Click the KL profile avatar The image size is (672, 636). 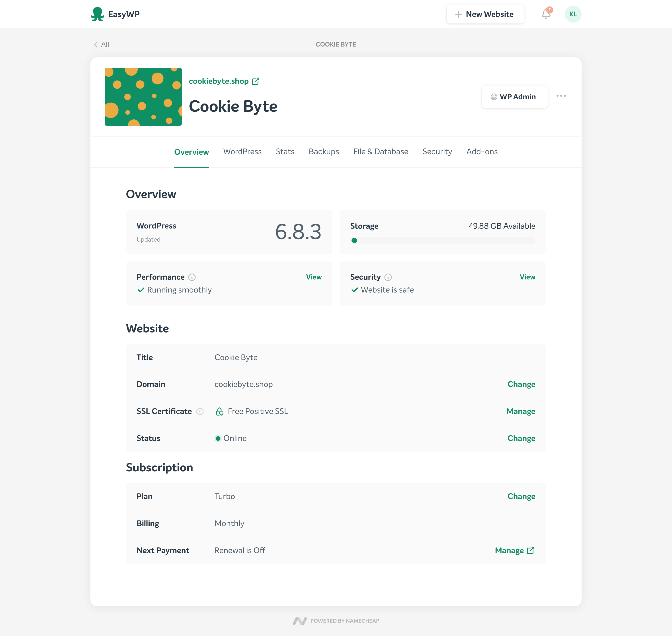(x=573, y=14)
